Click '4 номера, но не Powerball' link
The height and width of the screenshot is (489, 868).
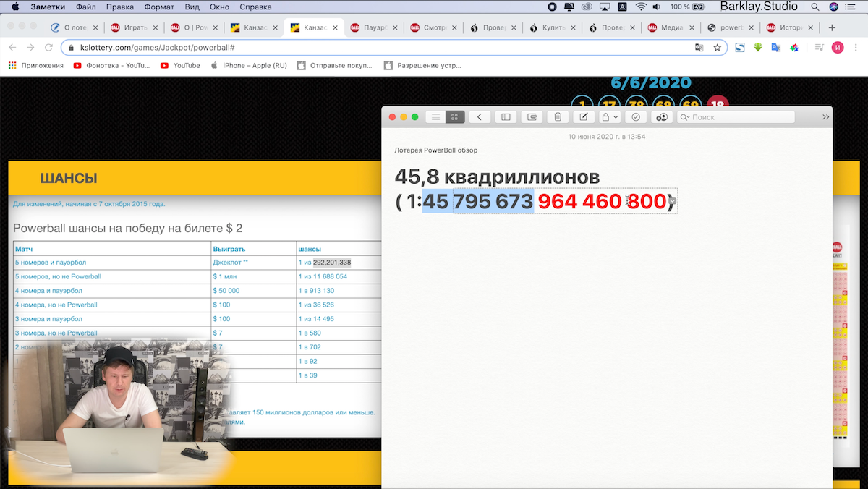(56, 305)
